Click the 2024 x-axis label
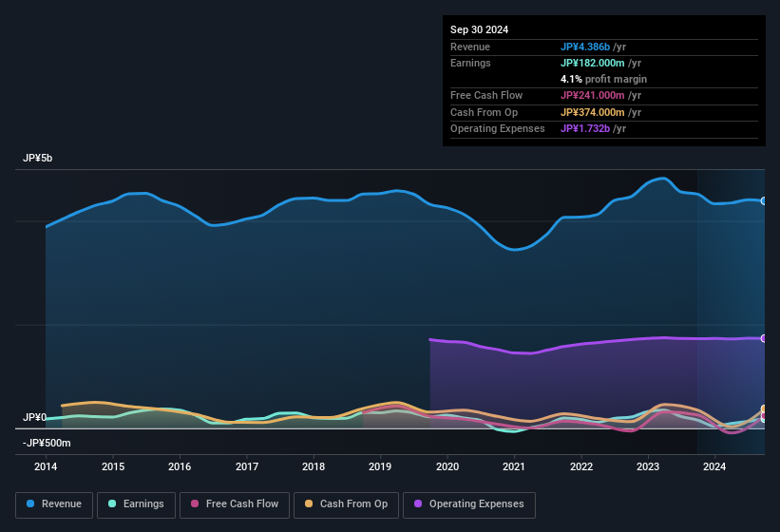This screenshot has height=532, width=780. click(x=714, y=466)
